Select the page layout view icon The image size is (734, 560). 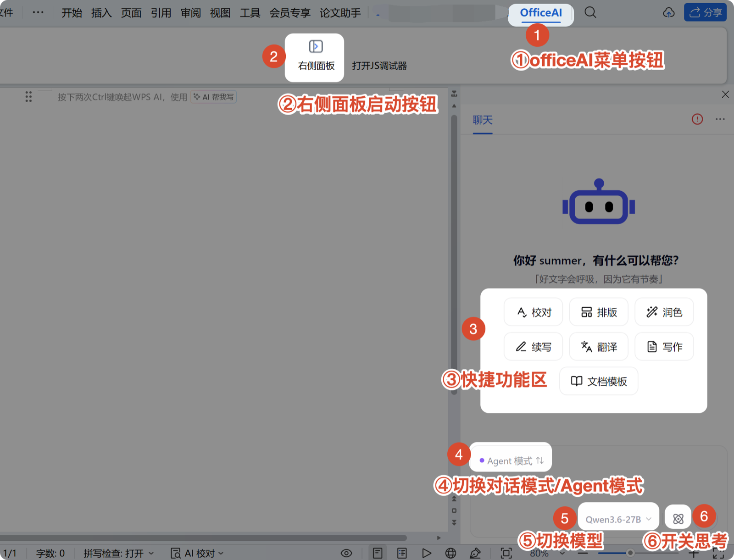pos(378,553)
